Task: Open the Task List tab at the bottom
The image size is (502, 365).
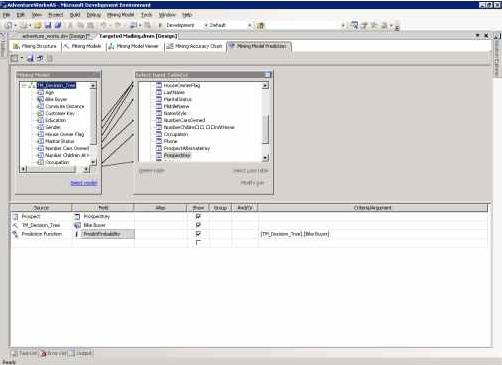Action: (x=24, y=353)
